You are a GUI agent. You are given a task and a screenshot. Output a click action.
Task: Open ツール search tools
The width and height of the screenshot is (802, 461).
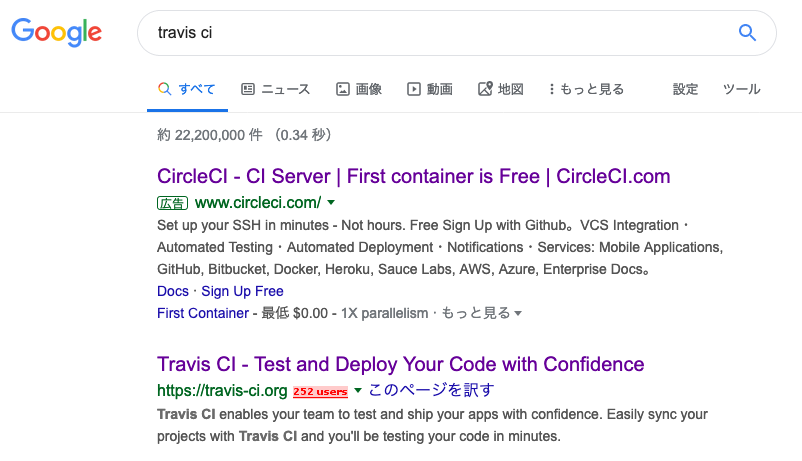coord(742,89)
